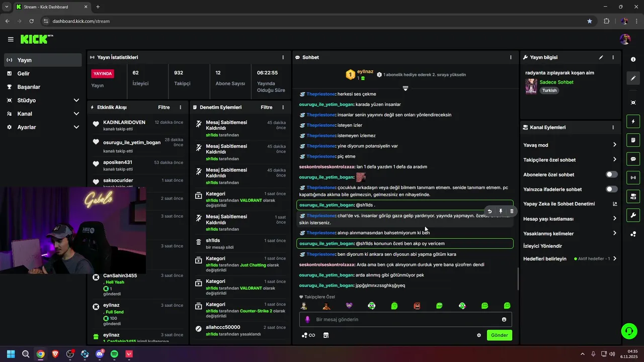Open the green headset support button
The height and width of the screenshot is (362, 644).
629,331
